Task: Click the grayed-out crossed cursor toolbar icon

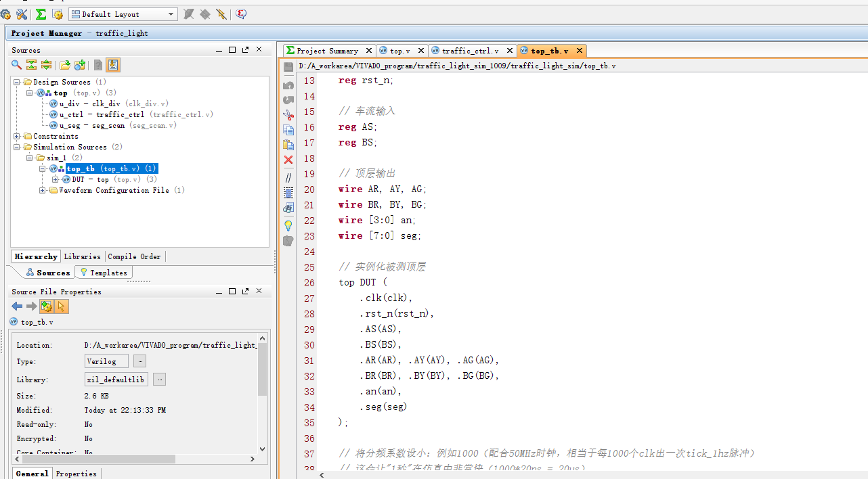Action: click(221, 14)
